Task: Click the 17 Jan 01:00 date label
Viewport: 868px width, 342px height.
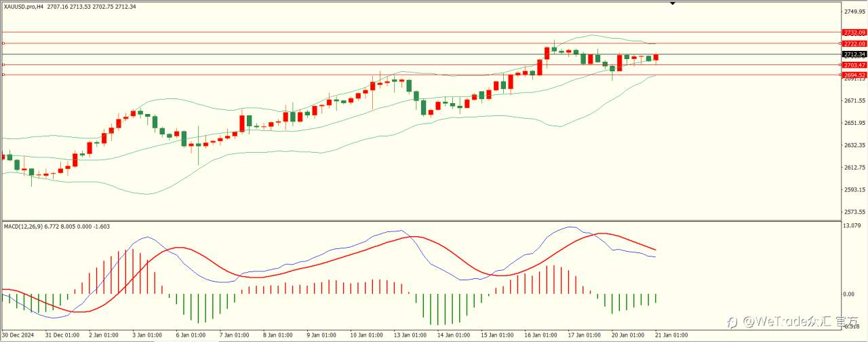Action: (583, 335)
